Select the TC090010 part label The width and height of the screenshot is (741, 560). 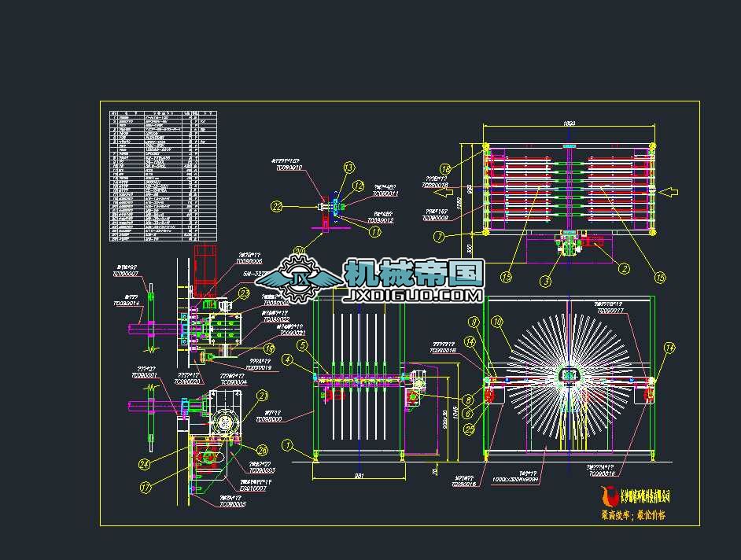(288, 168)
